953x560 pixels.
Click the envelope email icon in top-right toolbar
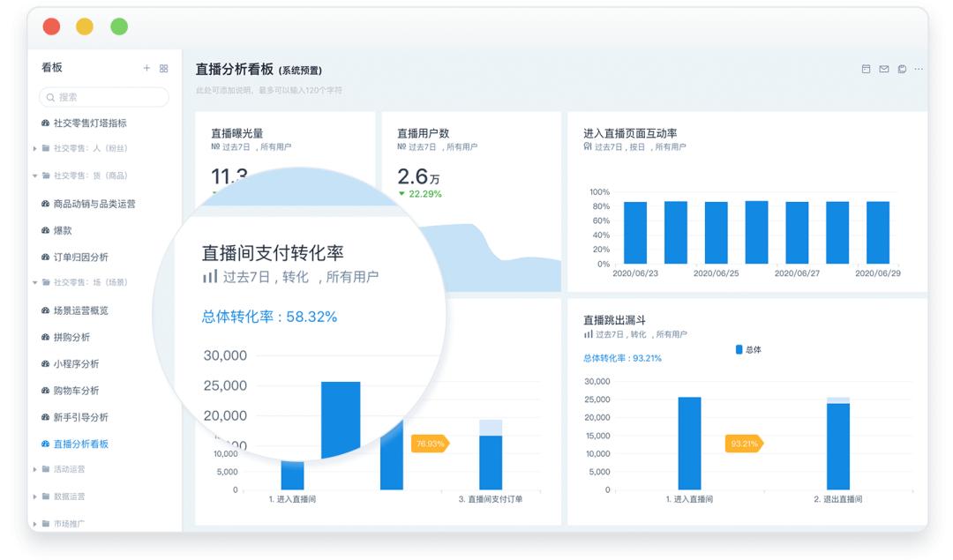(x=884, y=70)
